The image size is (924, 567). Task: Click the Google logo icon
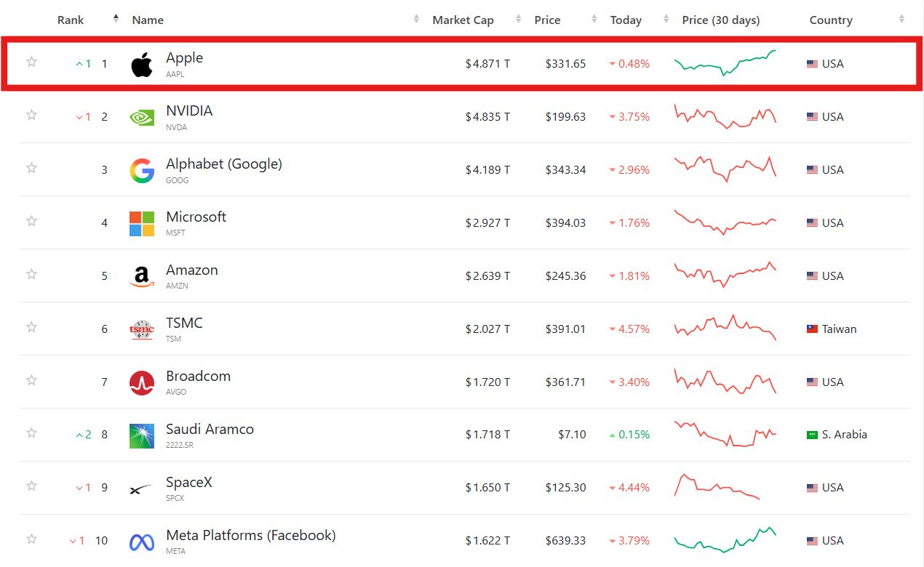pyautogui.click(x=142, y=170)
